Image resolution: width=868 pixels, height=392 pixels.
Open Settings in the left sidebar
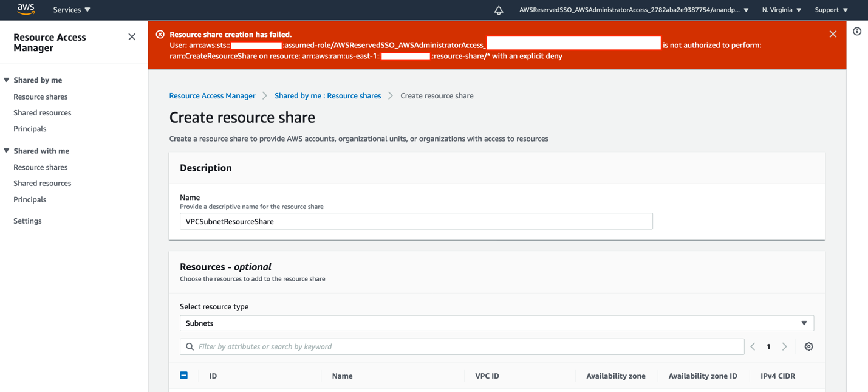27,221
